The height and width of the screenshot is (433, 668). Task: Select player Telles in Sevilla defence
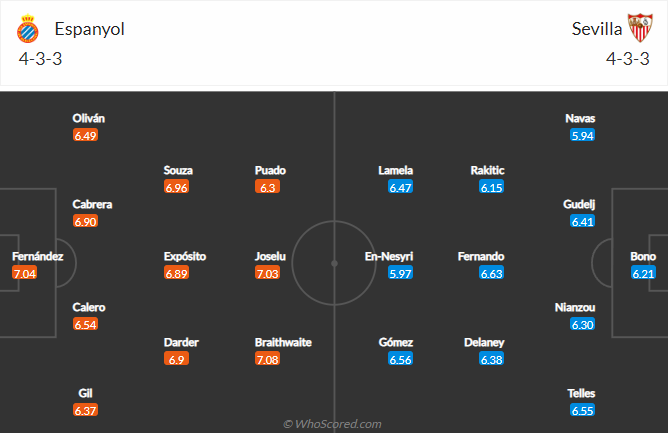coord(581,393)
